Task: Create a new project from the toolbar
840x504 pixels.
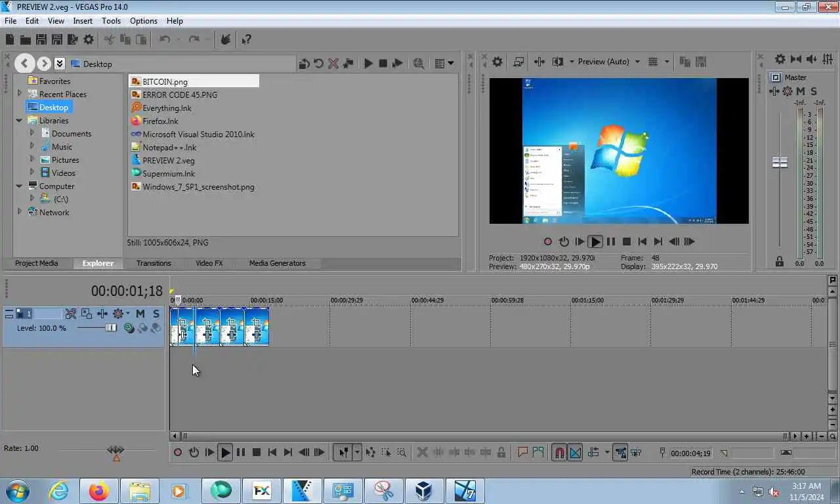Action: coord(10,40)
